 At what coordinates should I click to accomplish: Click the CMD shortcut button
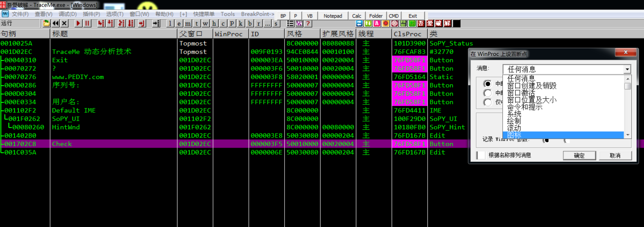(x=394, y=16)
